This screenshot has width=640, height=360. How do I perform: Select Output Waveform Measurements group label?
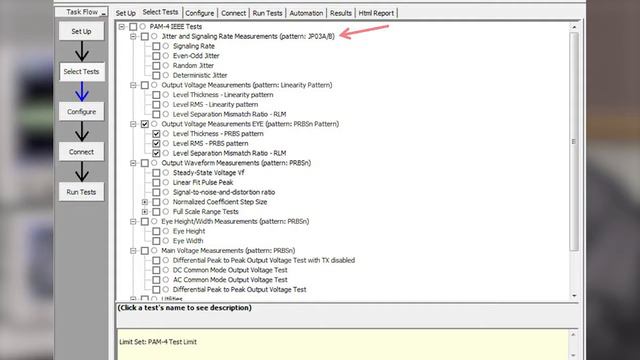coord(236,163)
